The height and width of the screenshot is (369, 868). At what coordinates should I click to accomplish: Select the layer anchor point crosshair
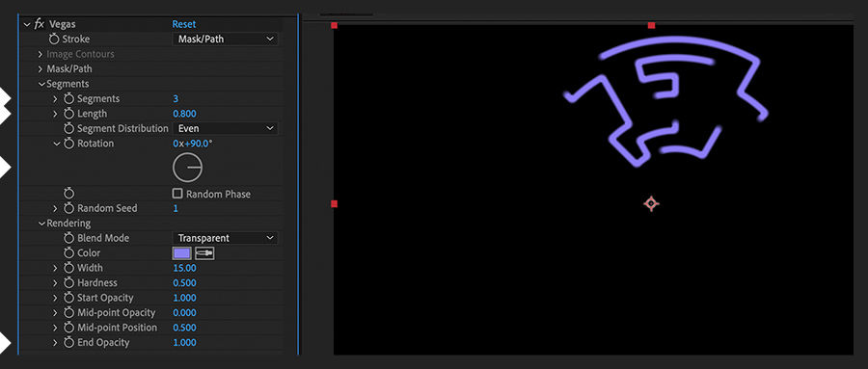pos(651,203)
